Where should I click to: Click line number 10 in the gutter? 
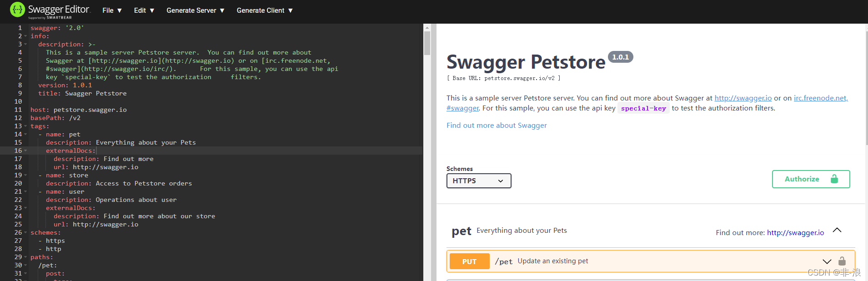pos(18,101)
